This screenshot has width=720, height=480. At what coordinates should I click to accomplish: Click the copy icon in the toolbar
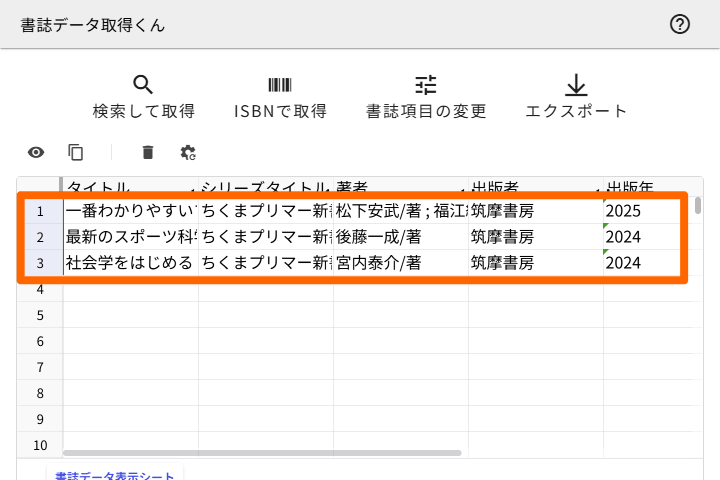75,152
